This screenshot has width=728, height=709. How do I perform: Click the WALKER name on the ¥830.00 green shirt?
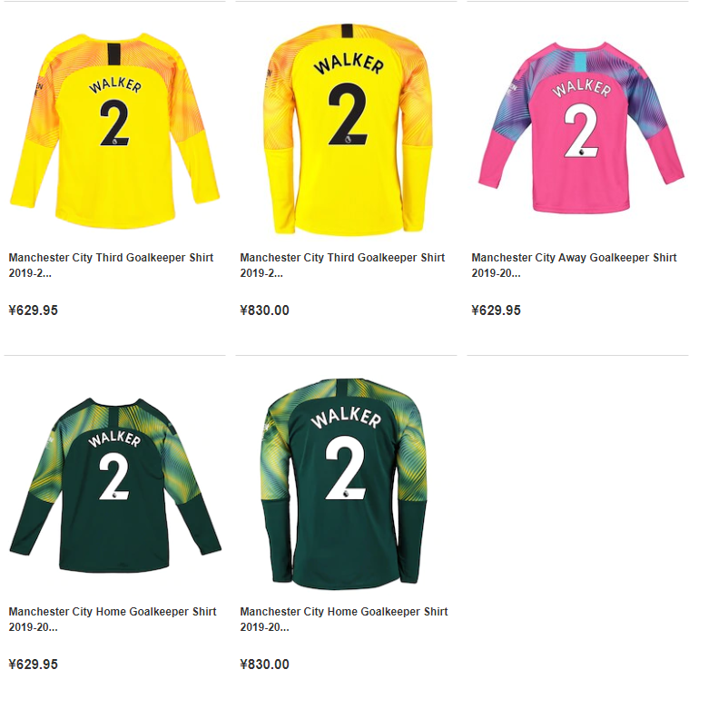pos(347,418)
